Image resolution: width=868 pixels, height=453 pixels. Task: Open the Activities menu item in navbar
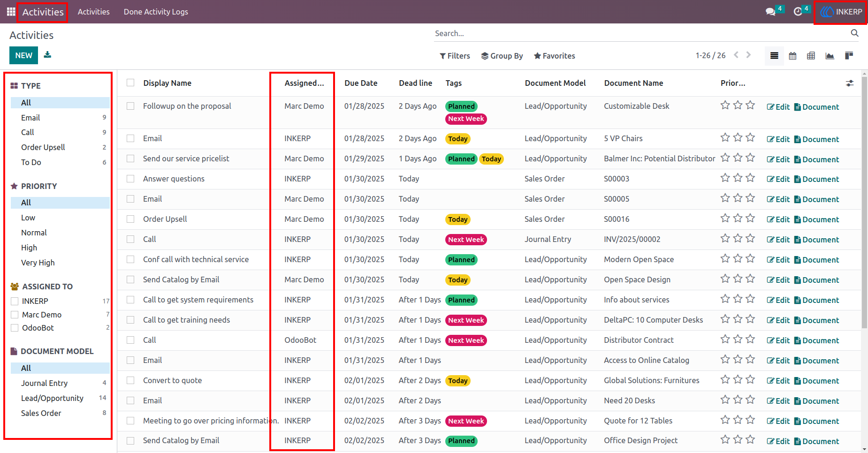click(94, 12)
